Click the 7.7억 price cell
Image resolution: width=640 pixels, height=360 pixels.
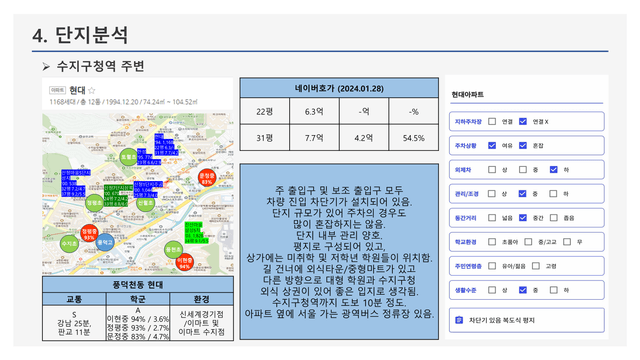coord(314,138)
